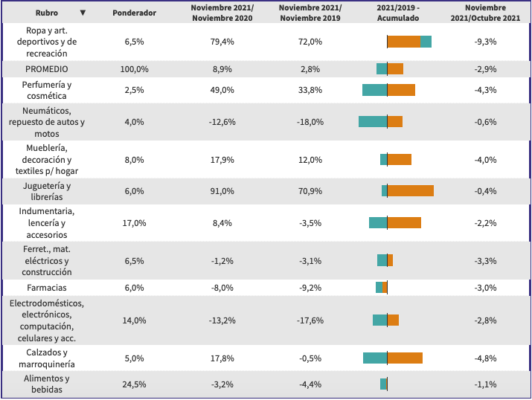
Task: Click the Rubro column sort arrow
Action: click(83, 13)
